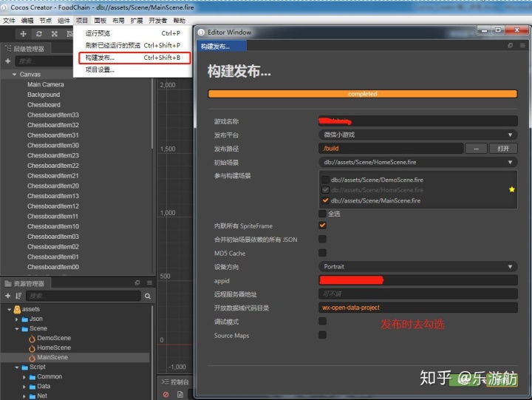Screen dimensions: 532x400
Task: Toggle the 调试模式 debug checkbox
Action: click(322, 321)
